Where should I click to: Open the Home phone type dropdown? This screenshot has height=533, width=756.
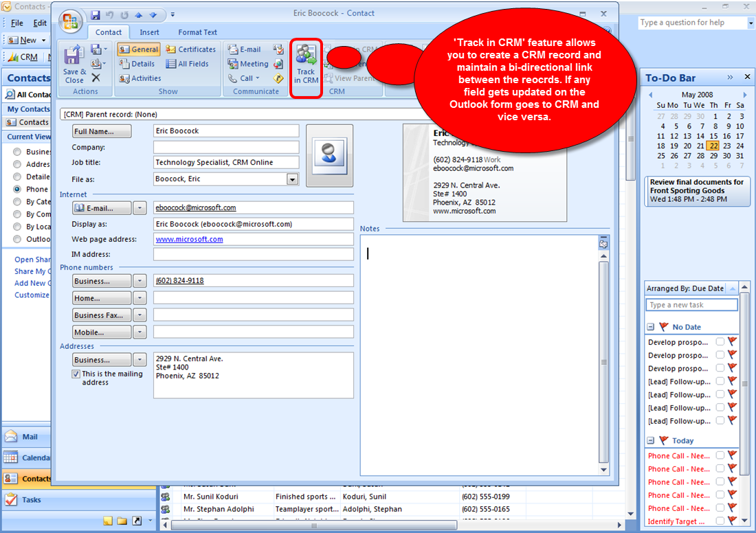[x=140, y=298]
